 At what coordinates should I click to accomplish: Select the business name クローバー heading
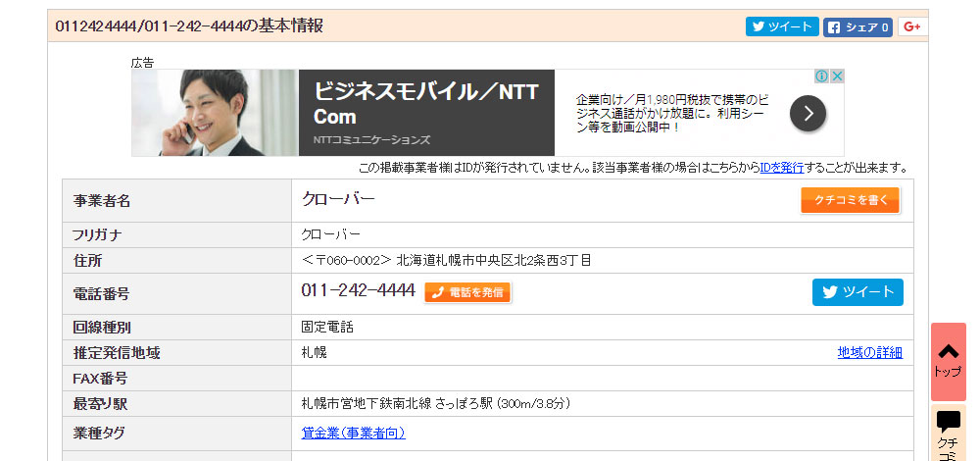[x=338, y=199]
